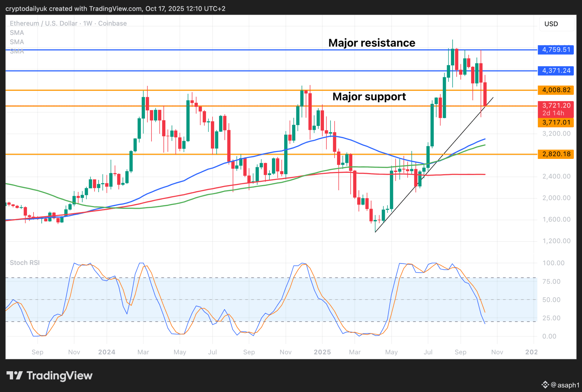Click the 4,008.82 orange price label
Screen dimensions: 582x392
point(556,90)
